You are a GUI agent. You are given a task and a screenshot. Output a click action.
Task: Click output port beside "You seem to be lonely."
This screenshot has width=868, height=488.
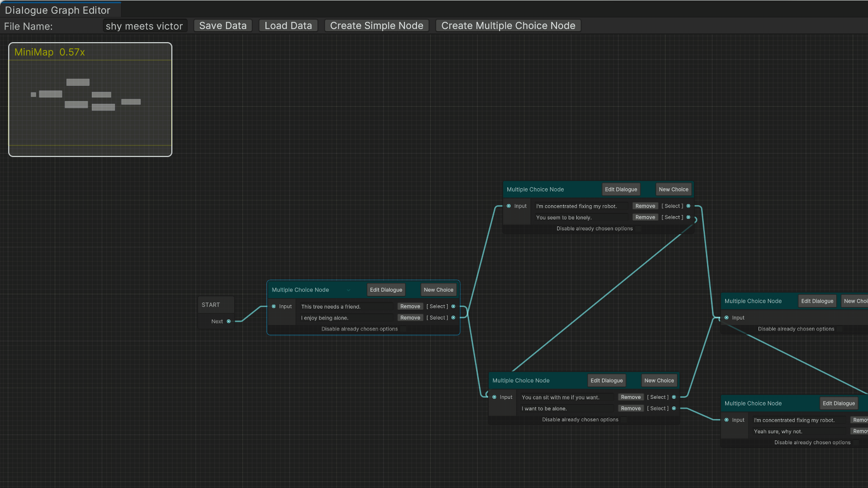tap(688, 217)
